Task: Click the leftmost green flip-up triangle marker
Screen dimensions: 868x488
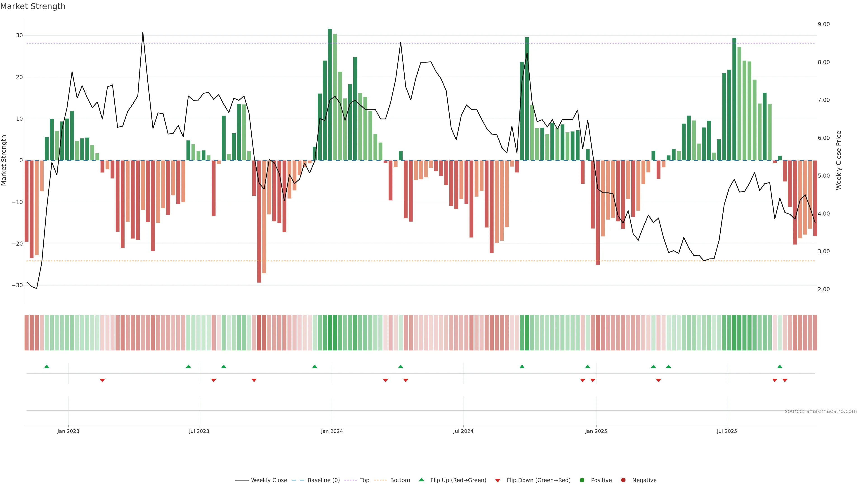Action: [47, 366]
